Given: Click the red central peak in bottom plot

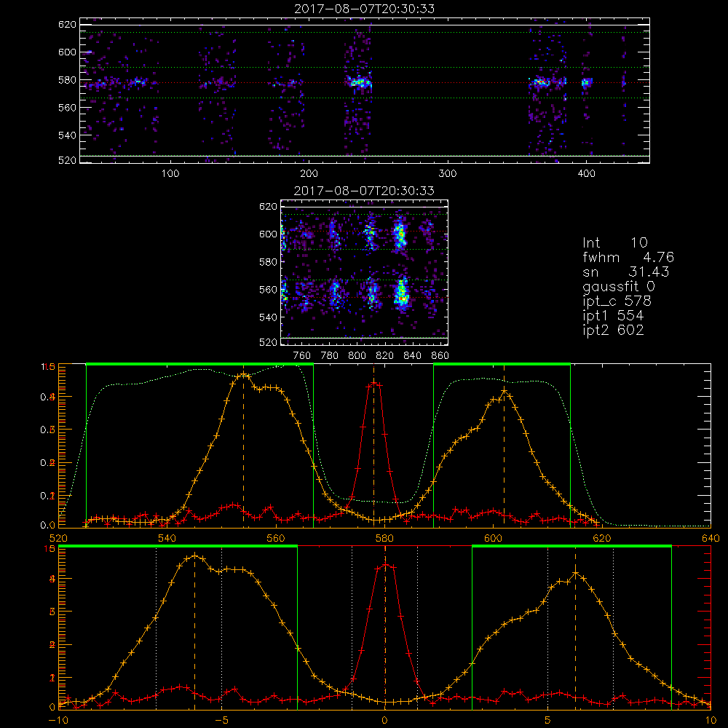Looking at the screenshot, I should tap(385, 566).
